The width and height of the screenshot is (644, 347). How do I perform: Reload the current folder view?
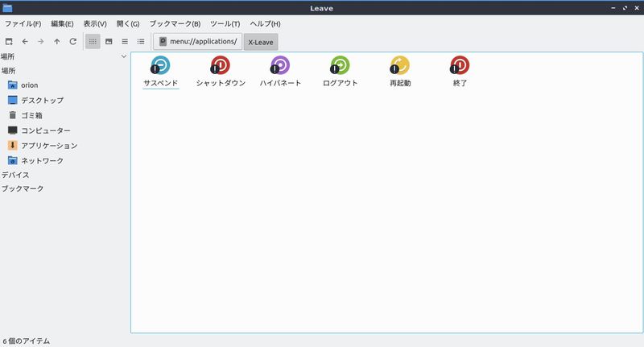(72, 41)
